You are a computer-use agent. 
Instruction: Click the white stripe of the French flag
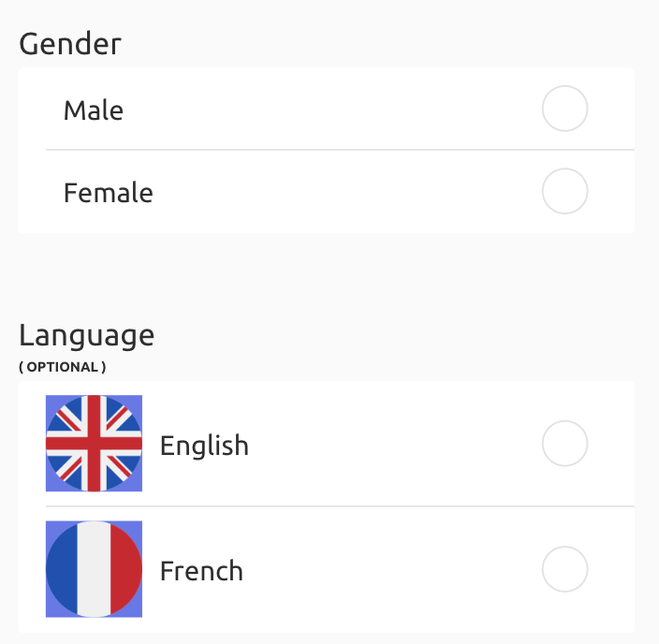(94, 569)
